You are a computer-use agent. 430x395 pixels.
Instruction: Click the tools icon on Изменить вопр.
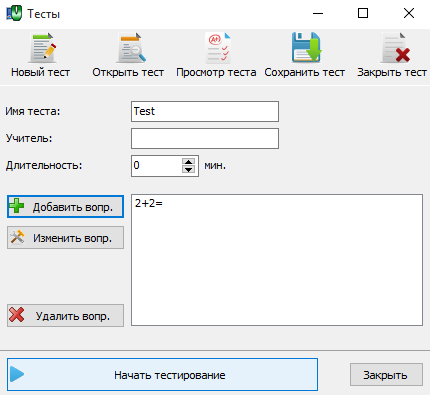[x=17, y=237]
